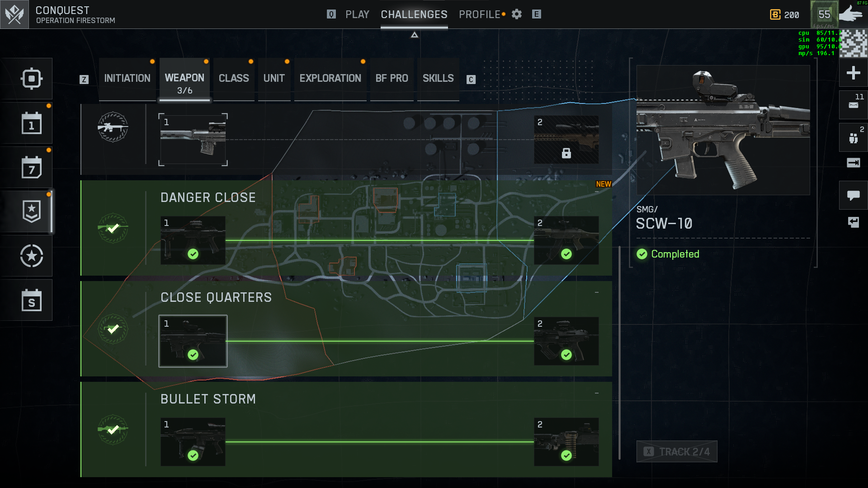This screenshot has width=868, height=488.
Task: Collapse the Close Quarters row dash
Action: [597, 293]
